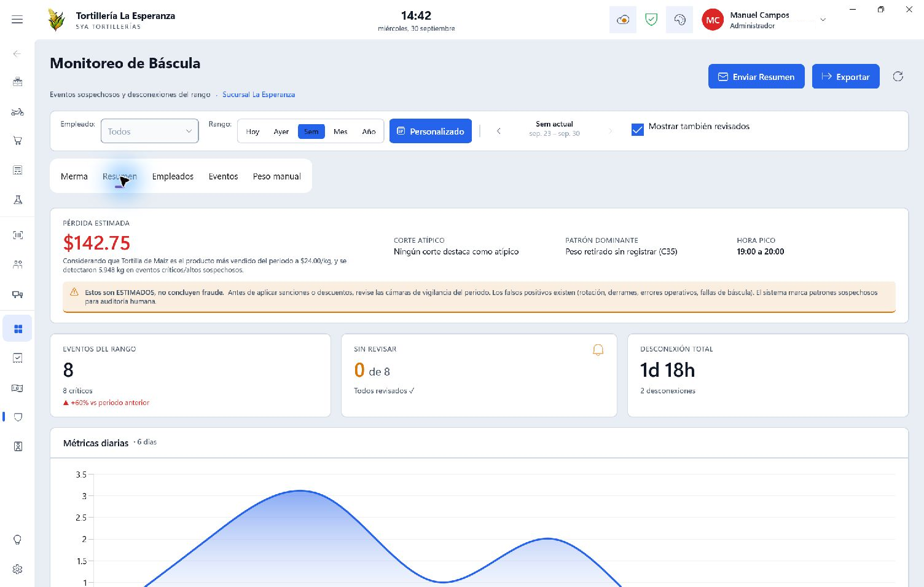Click the Personalizado date range button

click(x=431, y=131)
